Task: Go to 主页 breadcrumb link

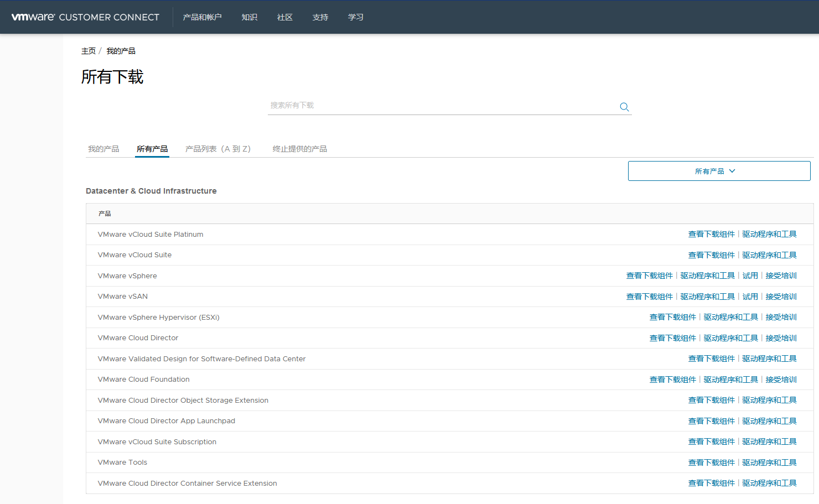Action: coord(89,51)
